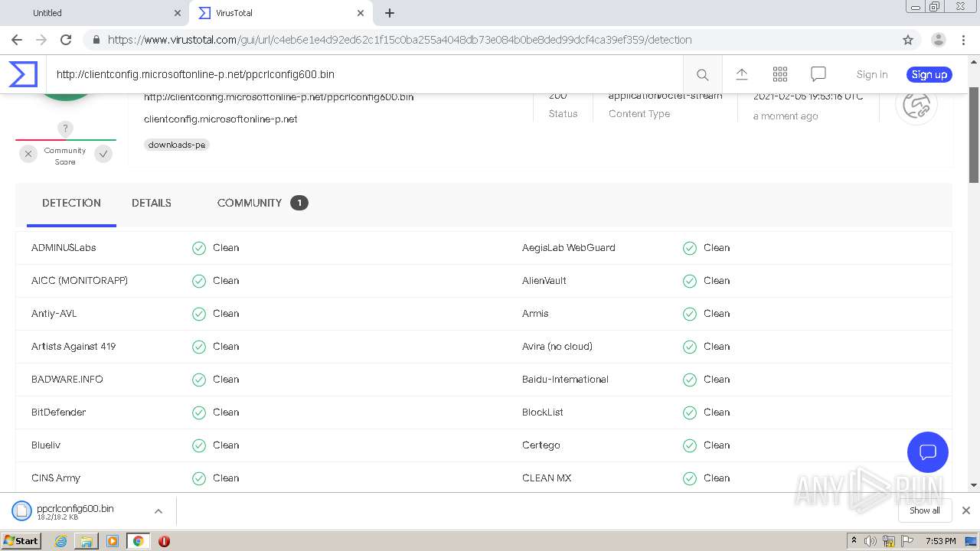Click the ADMINUSLabs vendor name

tap(64, 248)
